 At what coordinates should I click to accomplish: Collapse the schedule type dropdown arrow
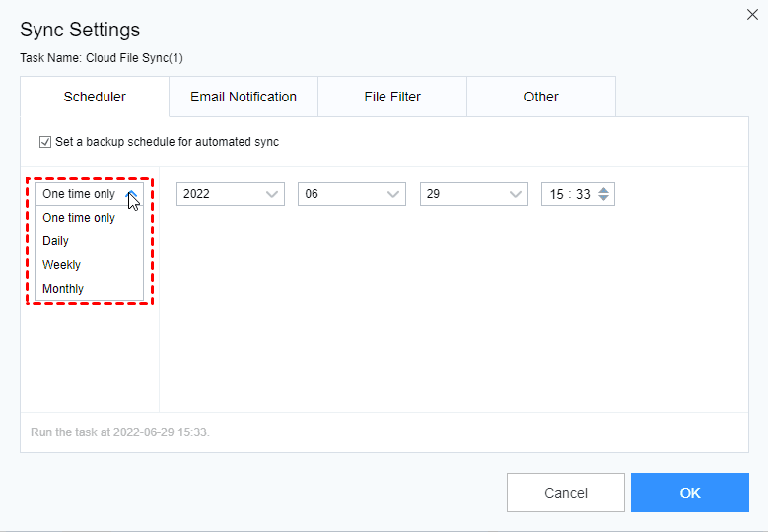(133, 194)
